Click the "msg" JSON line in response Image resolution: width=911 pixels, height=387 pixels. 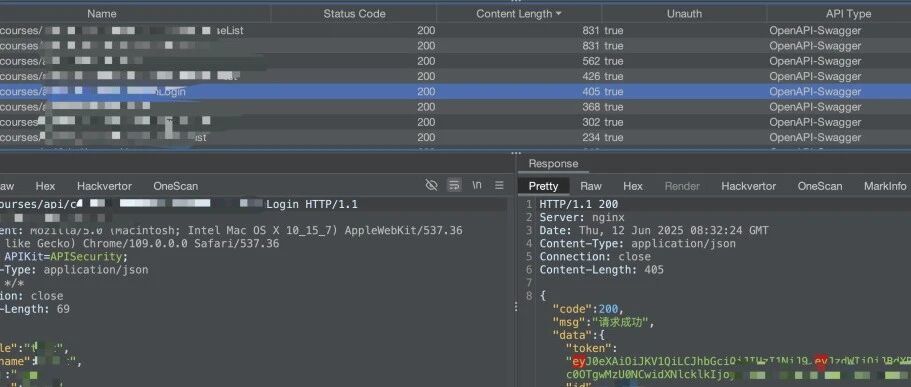[604, 322]
